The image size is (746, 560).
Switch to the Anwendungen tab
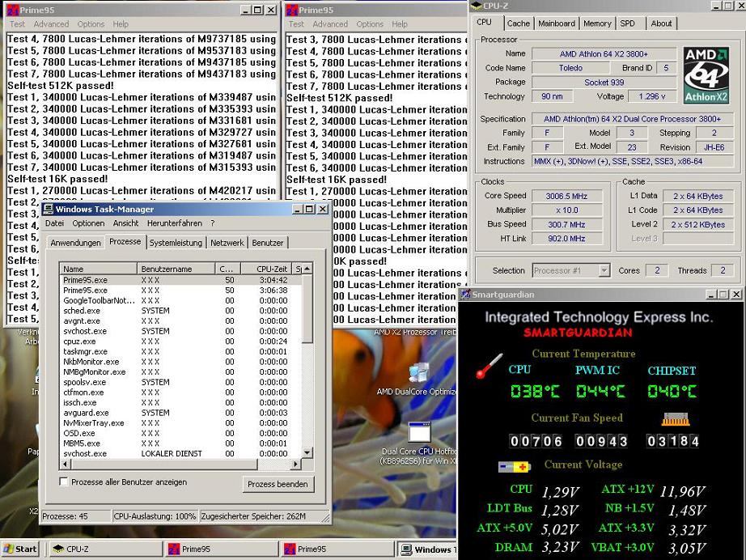tap(75, 243)
